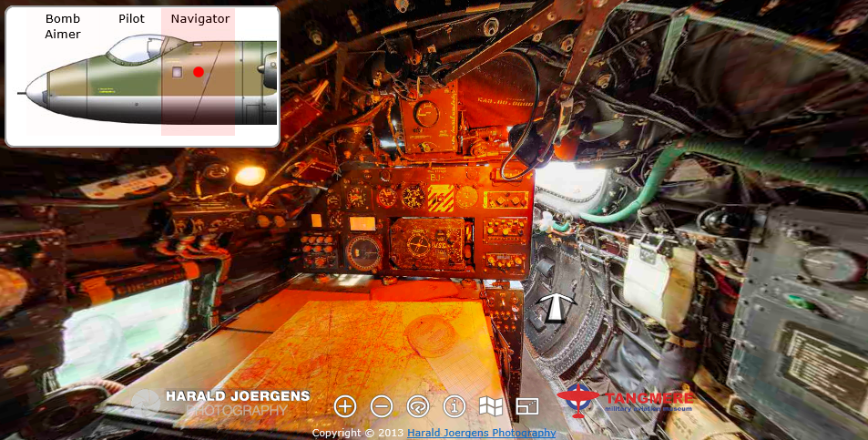The image size is (868, 440).
Task: Click the Harald Joergens Photography watermark
Action: click(x=235, y=403)
